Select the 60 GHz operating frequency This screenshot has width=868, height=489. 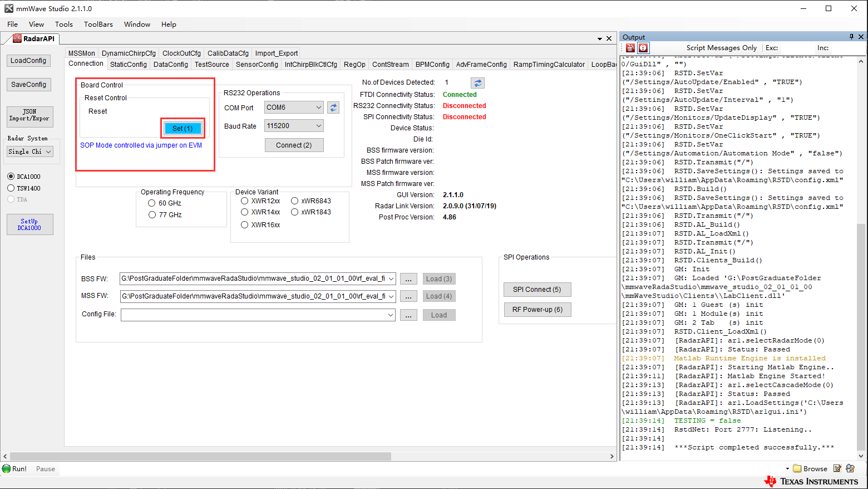(151, 203)
